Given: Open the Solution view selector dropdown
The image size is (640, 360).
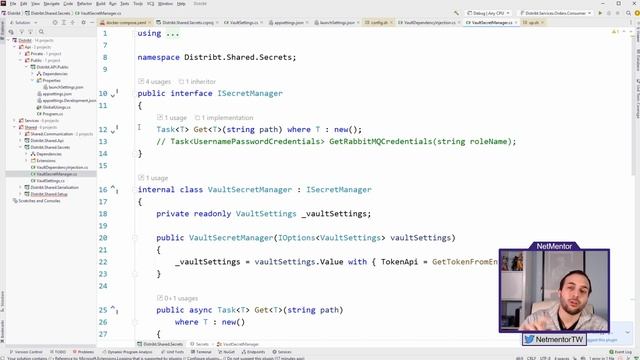Looking at the screenshot, I should coord(24,23).
